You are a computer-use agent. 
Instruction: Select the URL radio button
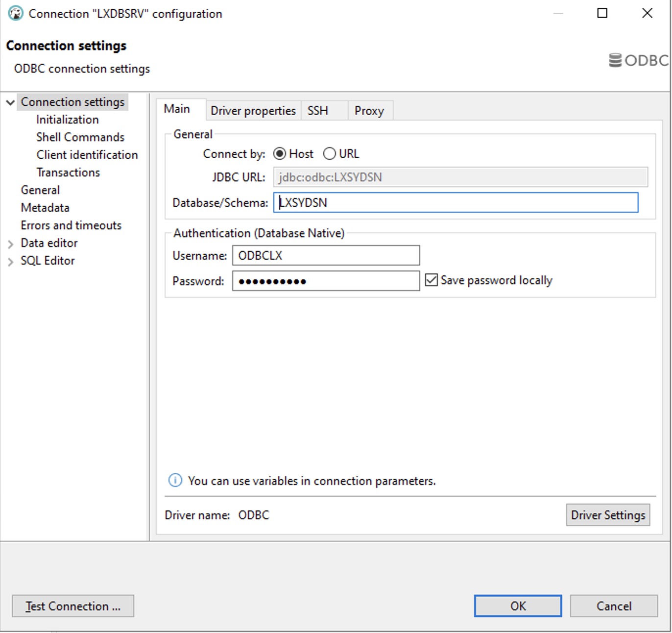pos(330,153)
